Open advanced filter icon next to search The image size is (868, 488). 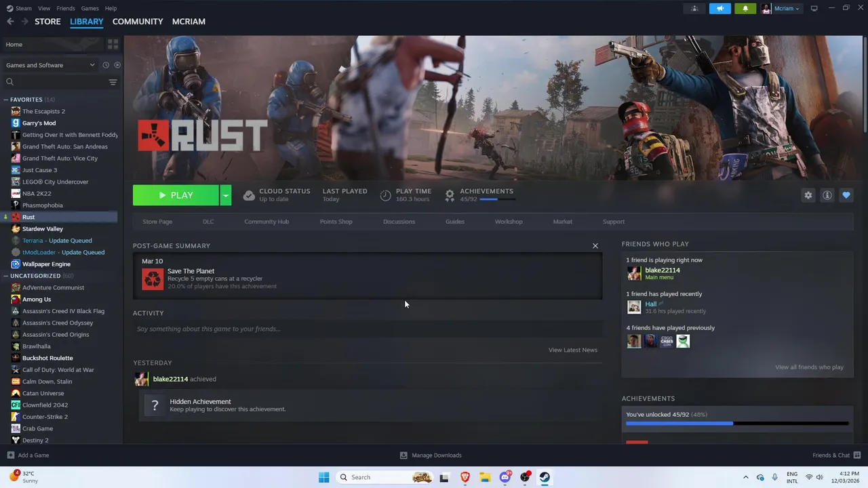(x=113, y=82)
